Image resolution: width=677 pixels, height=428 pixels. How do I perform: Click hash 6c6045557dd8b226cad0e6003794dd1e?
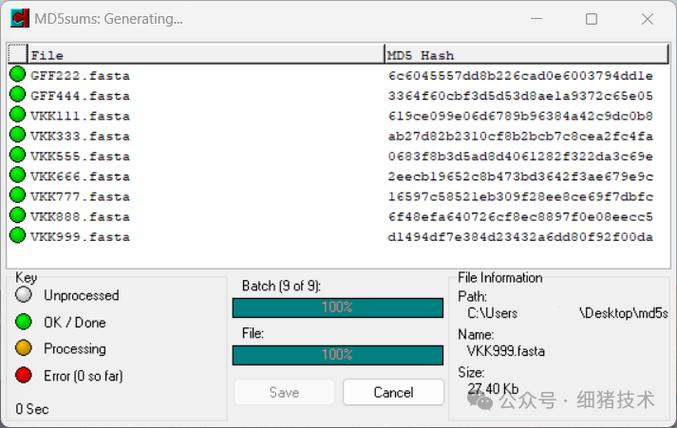(520, 76)
